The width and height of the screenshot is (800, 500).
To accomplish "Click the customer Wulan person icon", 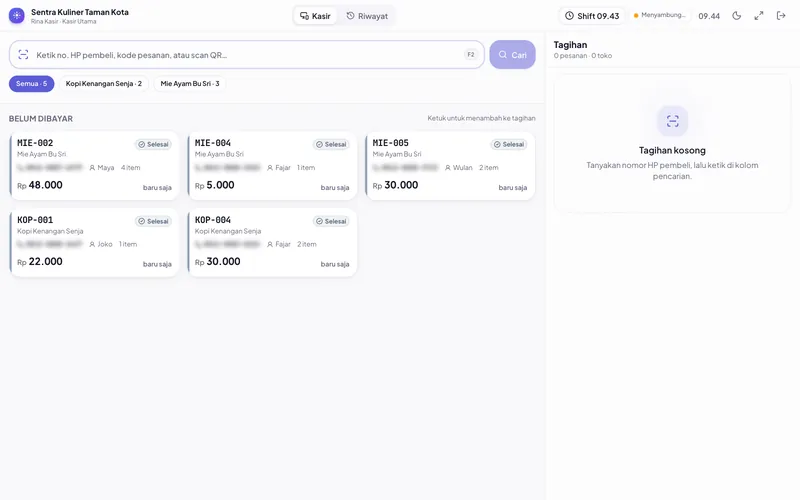I will [447, 168].
